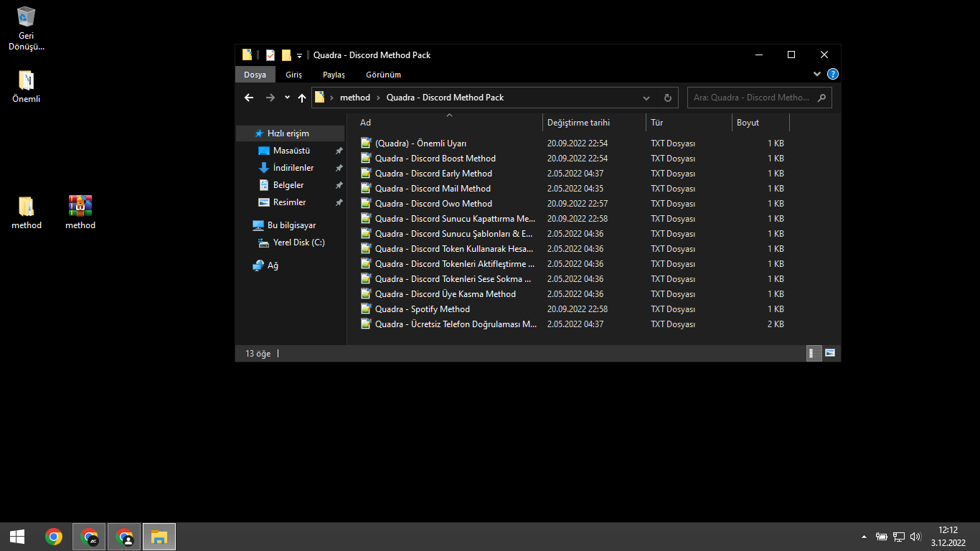This screenshot has width=980, height=551.
Task: Select Quadra - Discord Boost Method file
Action: point(573,159)
